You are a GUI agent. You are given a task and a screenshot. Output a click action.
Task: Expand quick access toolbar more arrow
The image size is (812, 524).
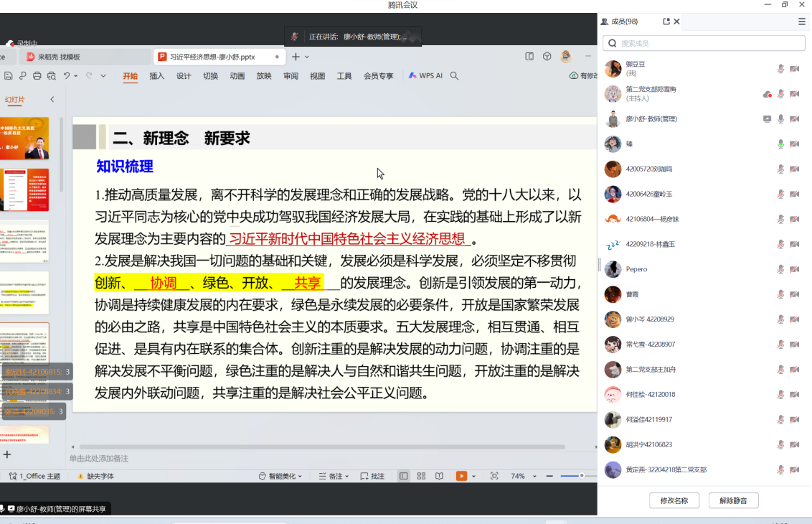point(103,75)
